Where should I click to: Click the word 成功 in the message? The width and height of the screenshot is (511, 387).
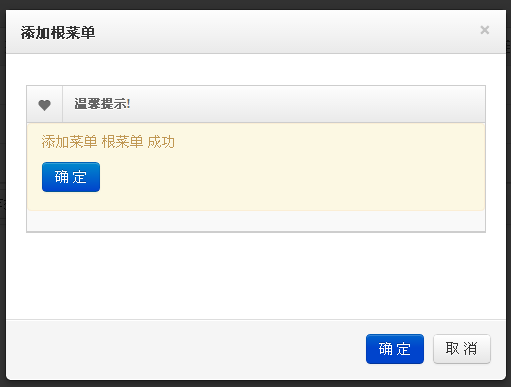(161, 142)
